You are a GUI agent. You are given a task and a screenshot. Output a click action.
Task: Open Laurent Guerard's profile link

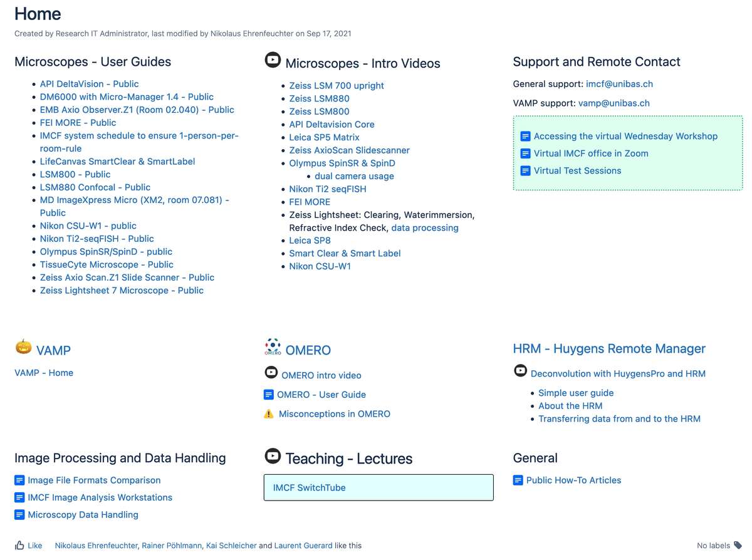click(303, 546)
